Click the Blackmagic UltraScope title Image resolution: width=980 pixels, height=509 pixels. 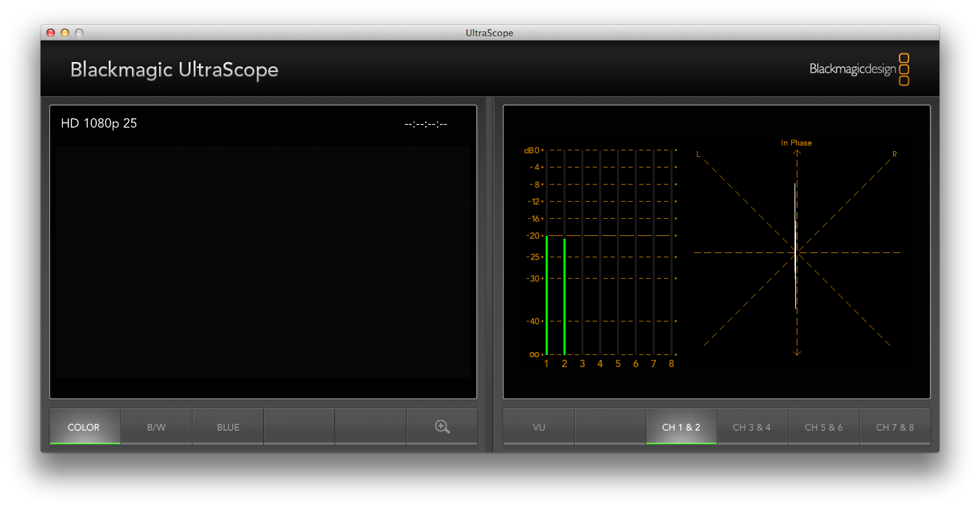coord(174,70)
